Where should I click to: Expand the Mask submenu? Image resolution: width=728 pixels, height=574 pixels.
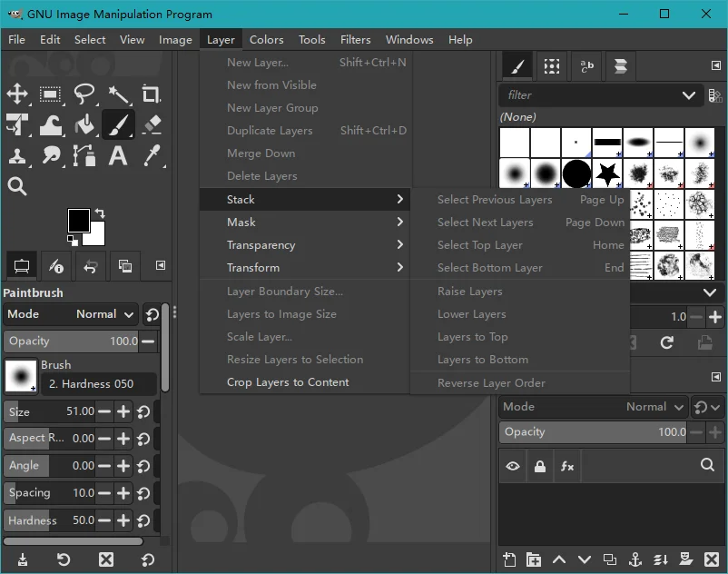coord(305,222)
